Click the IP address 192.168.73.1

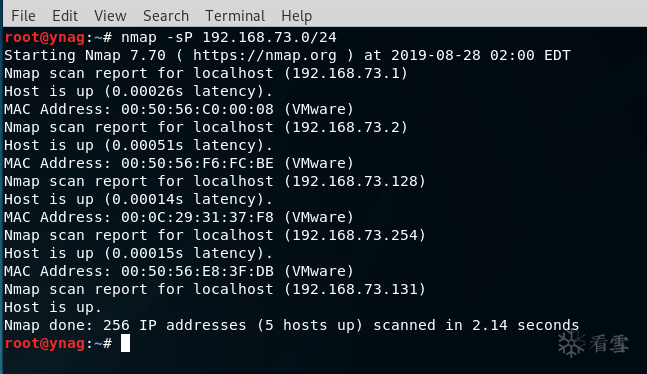pos(346,73)
